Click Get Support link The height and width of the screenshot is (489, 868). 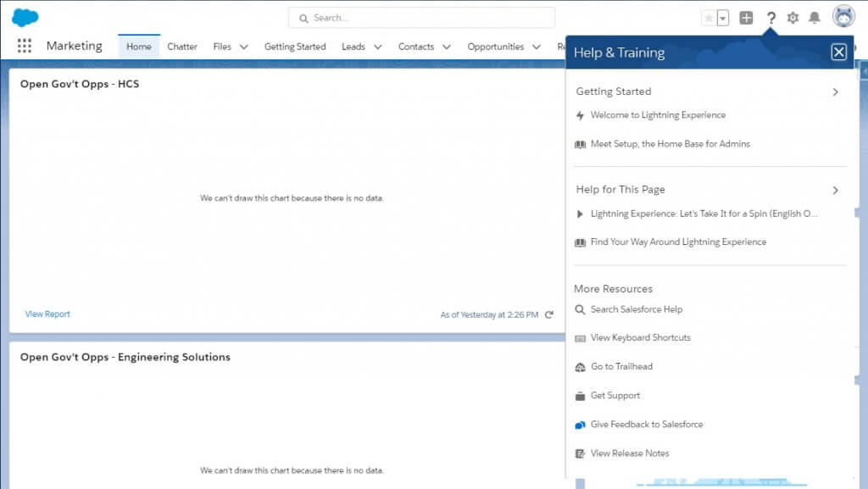(x=615, y=396)
